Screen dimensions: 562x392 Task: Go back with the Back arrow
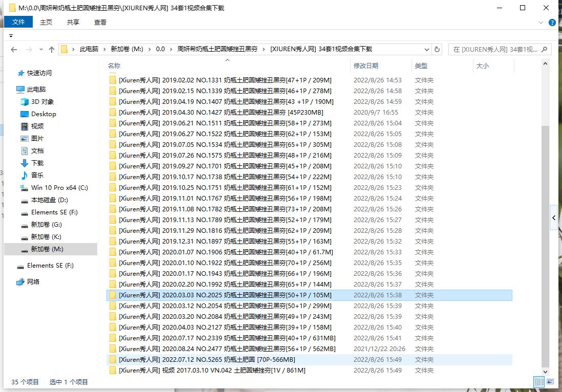(14, 50)
